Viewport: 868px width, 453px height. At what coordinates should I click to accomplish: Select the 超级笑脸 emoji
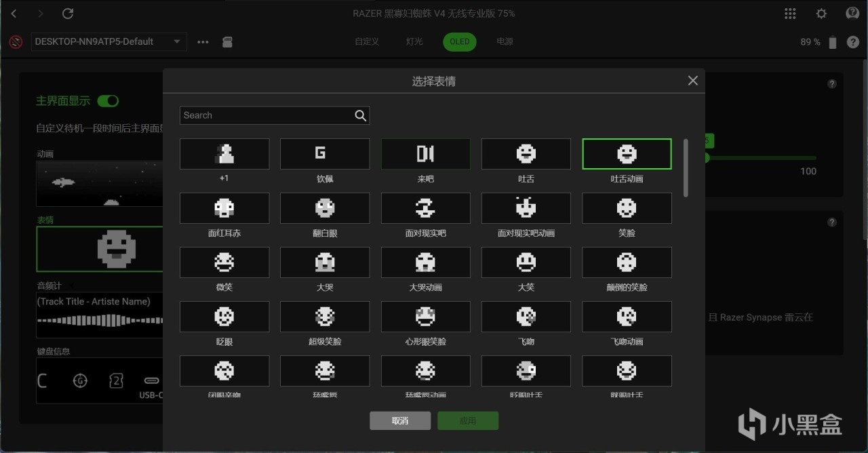pyautogui.click(x=325, y=317)
